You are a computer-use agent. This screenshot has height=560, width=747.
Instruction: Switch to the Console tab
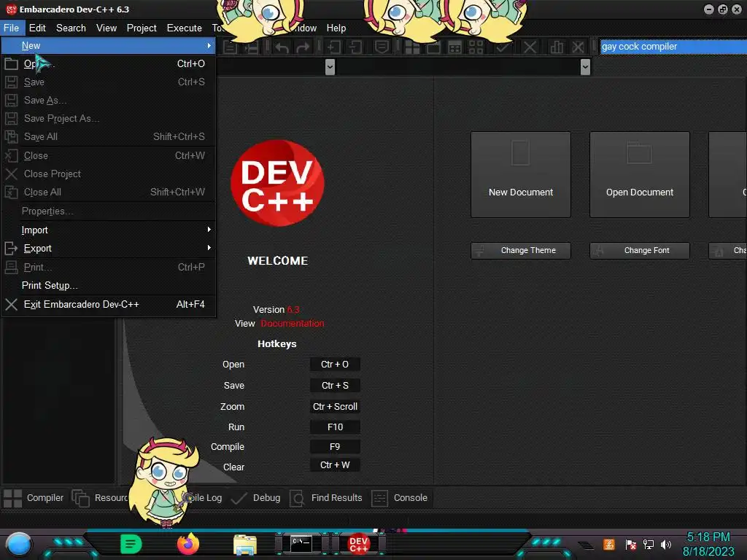[x=400, y=498]
